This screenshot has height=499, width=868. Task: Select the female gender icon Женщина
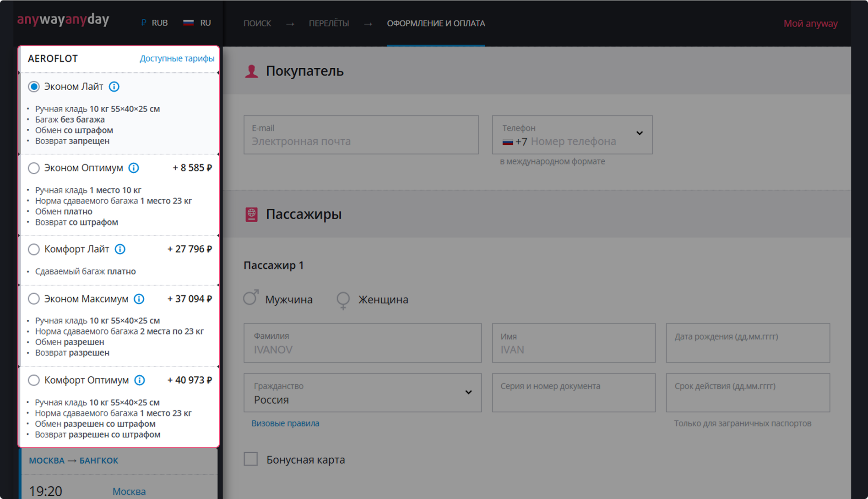point(343,300)
